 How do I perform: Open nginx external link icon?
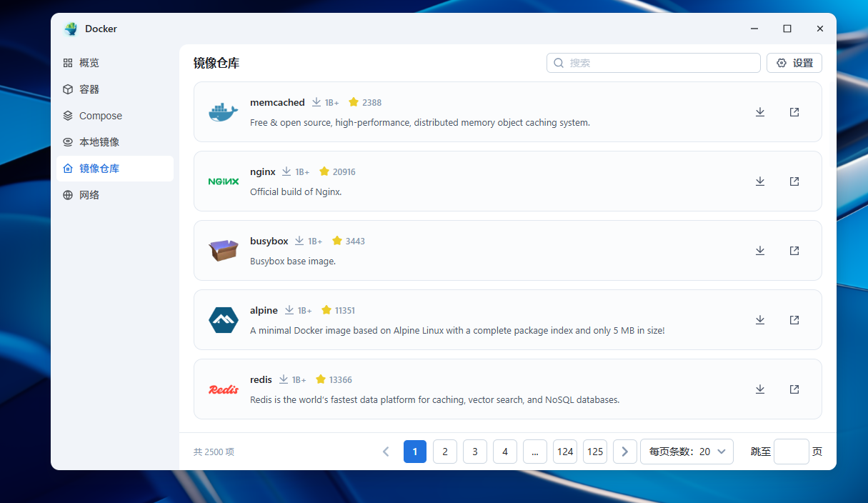click(x=794, y=181)
